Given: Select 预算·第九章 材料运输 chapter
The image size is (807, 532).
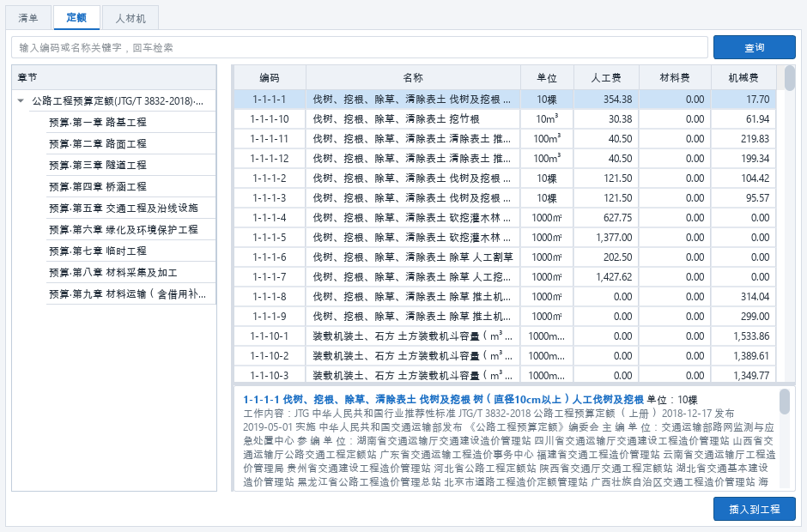Looking at the screenshot, I should pos(127,294).
